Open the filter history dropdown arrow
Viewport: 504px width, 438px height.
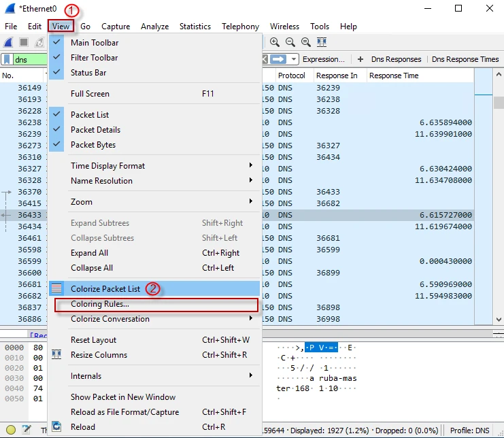pos(293,59)
